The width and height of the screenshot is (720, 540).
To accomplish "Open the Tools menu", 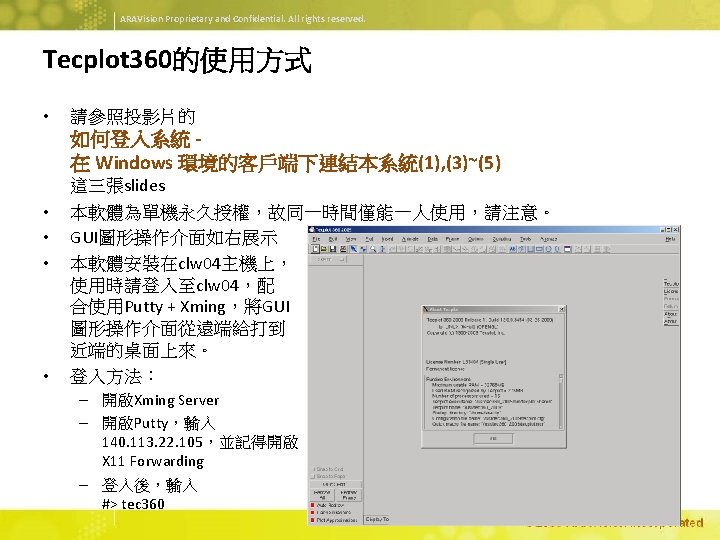I will (525, 239).
